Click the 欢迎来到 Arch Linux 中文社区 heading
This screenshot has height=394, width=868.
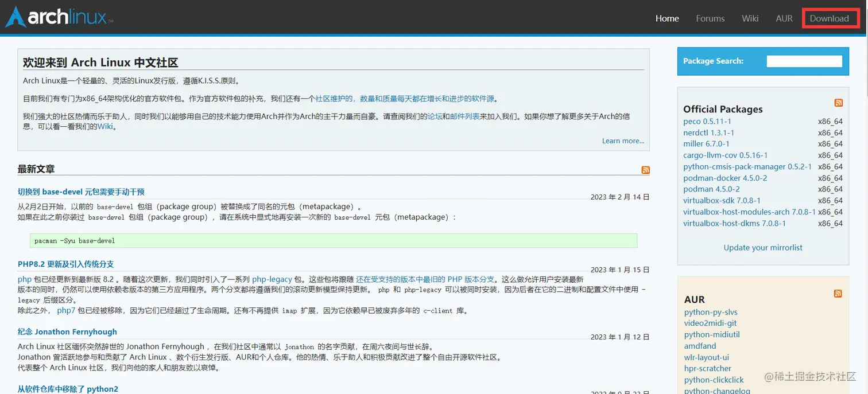[100, 63]
